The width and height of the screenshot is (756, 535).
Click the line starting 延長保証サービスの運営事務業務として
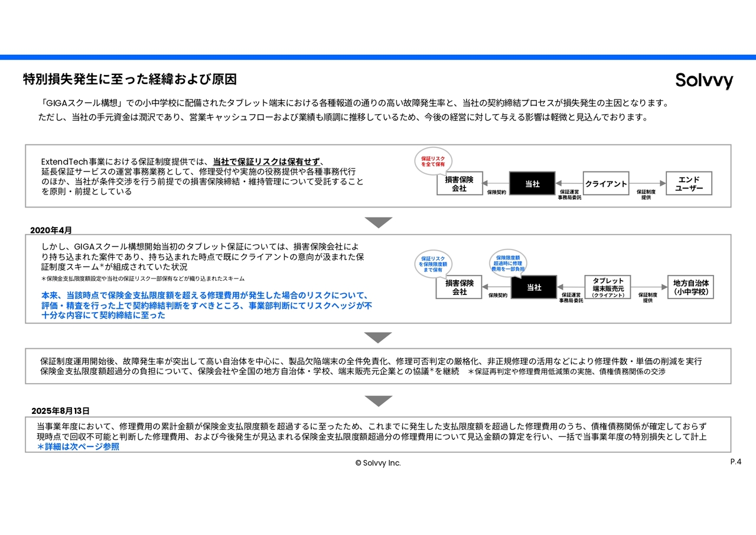click(x=199, y=171)
